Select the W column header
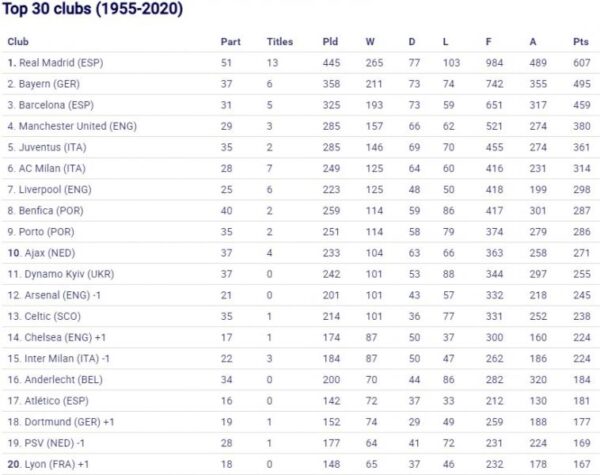600x475 pixels. click(370, 41)
